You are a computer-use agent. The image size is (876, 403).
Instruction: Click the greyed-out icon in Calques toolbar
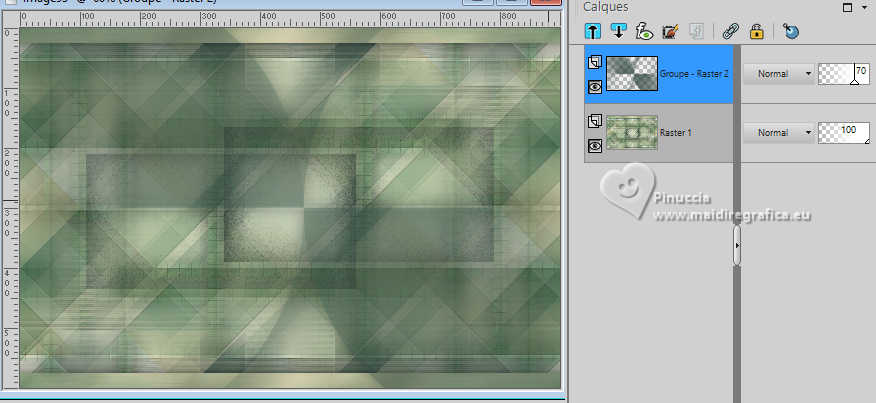pos(696,31)
